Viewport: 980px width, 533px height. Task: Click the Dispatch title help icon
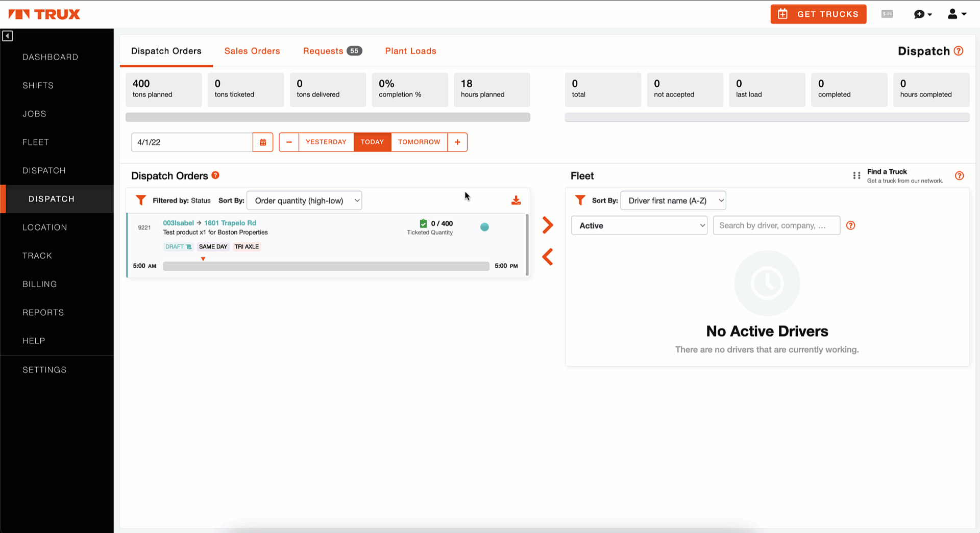959,51
